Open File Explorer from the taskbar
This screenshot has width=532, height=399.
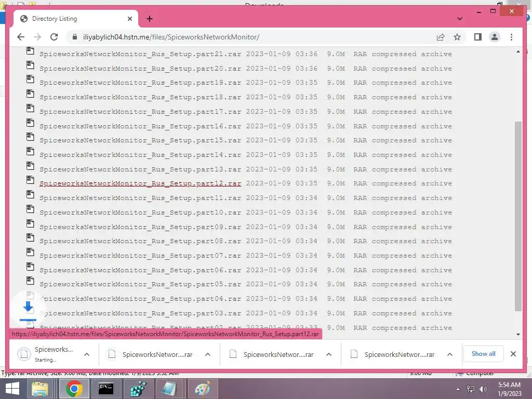40,389
